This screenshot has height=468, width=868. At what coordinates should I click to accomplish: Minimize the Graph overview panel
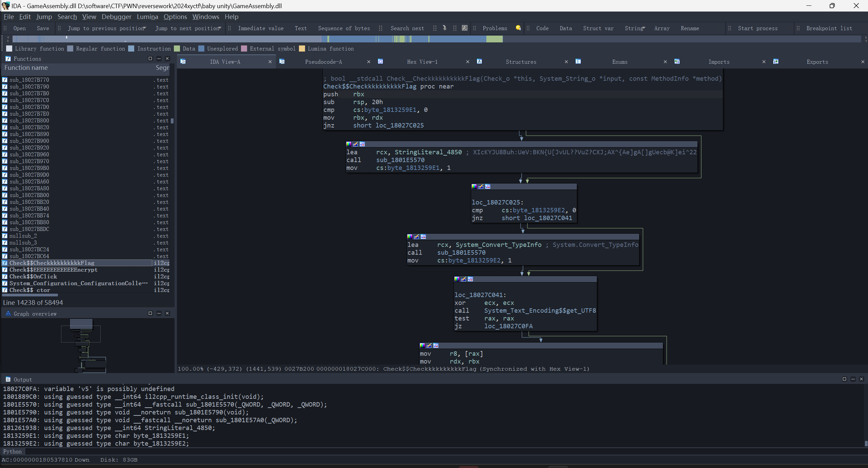click(x=159, y=313)
